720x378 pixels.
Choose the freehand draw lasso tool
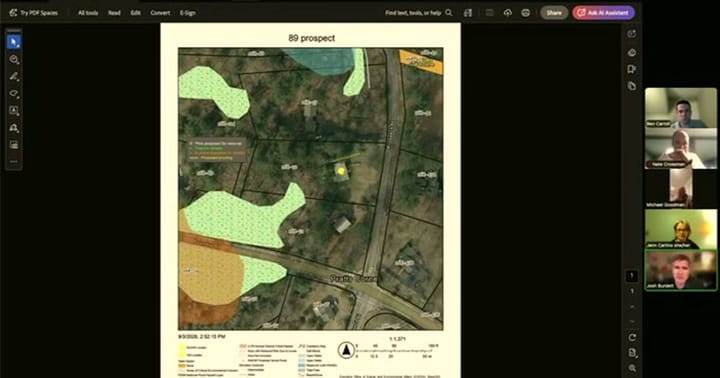[x=14, y=93]
